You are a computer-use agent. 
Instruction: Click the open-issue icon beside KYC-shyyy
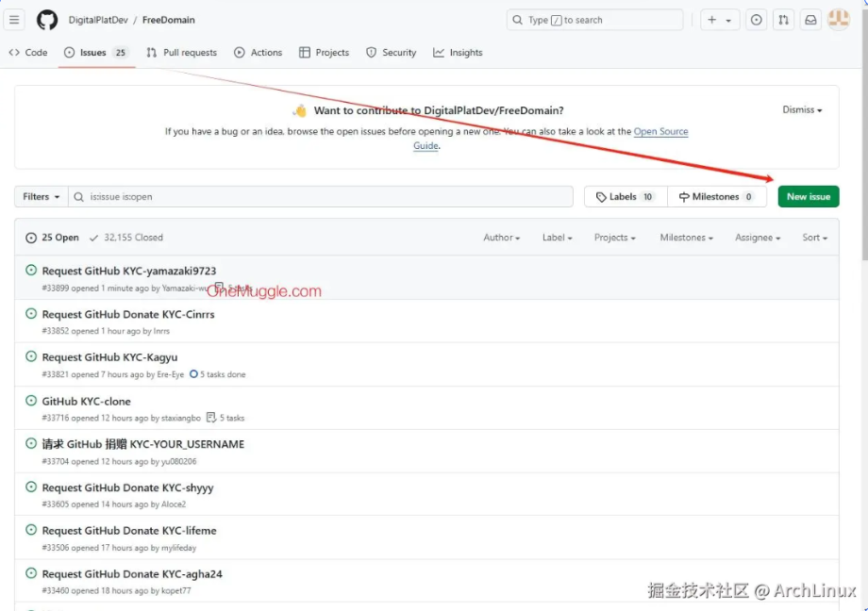[x=31, y=487]
